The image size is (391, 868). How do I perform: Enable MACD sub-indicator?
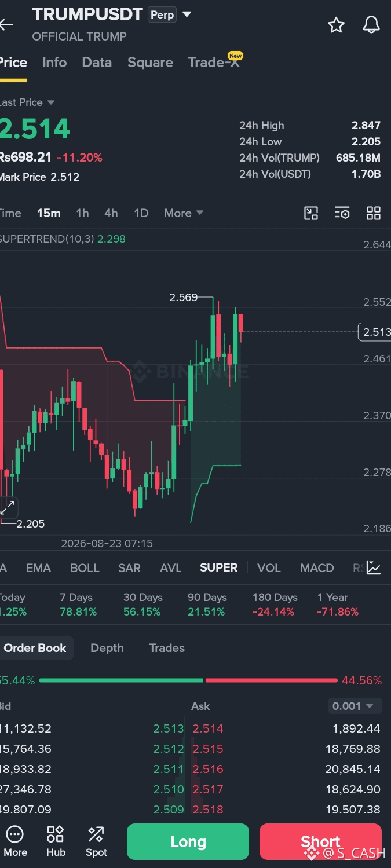pyautogui.click(x=317, y=568)
